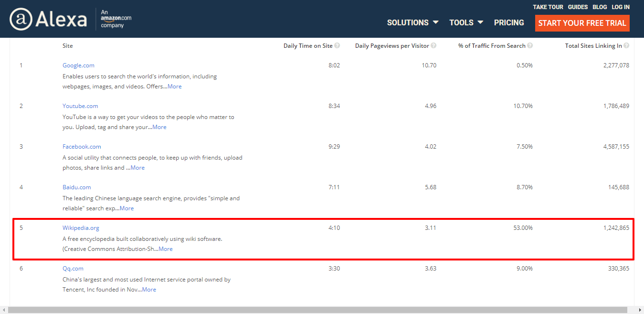Visit the Facebook.com site entry
This screenshot has height=314, width=644.
point(82,147)
